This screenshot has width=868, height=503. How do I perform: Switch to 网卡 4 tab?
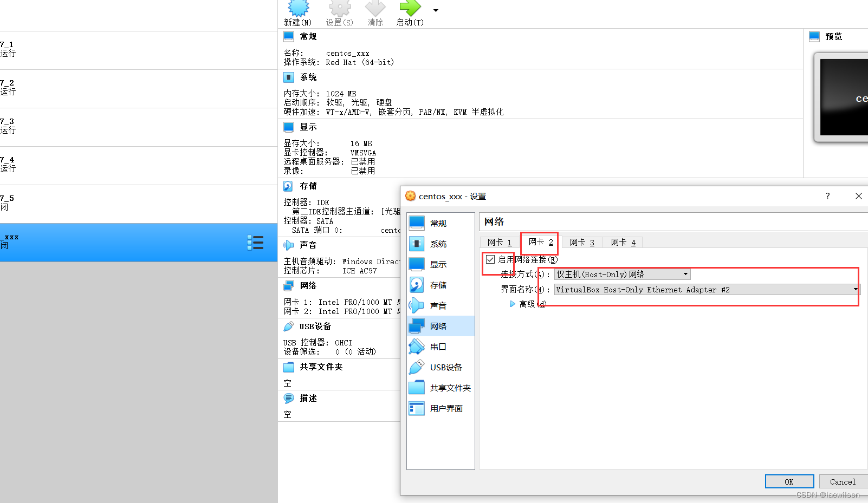click(x=623, y=243)
